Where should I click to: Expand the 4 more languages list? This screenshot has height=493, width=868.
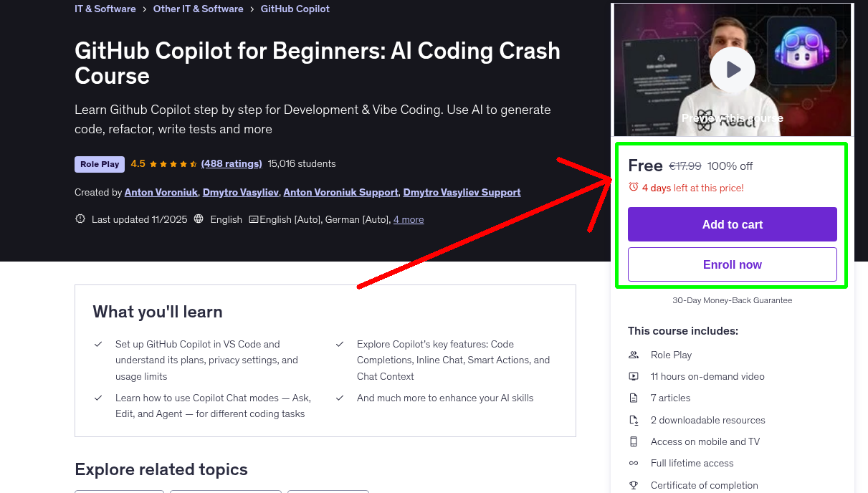pyautogui.click(x=409, y=219)
